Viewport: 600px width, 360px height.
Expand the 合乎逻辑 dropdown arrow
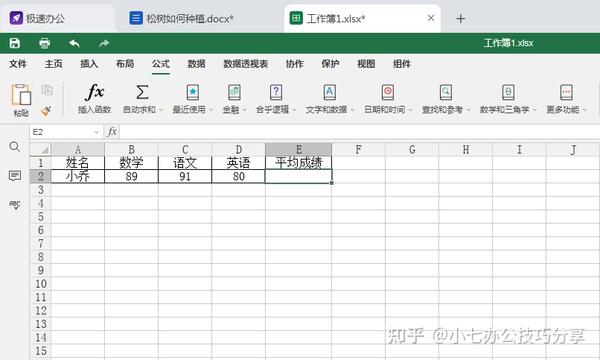[294, 110]
